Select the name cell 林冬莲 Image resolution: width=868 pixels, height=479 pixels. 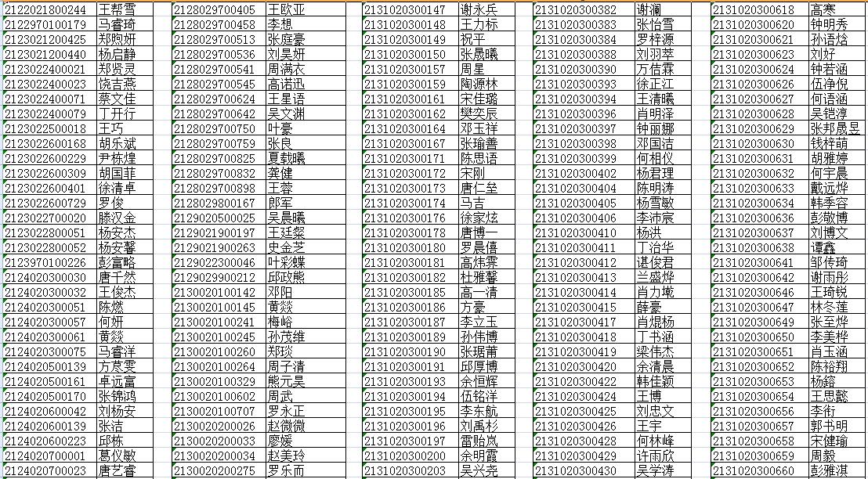pyautogui.click(x=837, y=308)
